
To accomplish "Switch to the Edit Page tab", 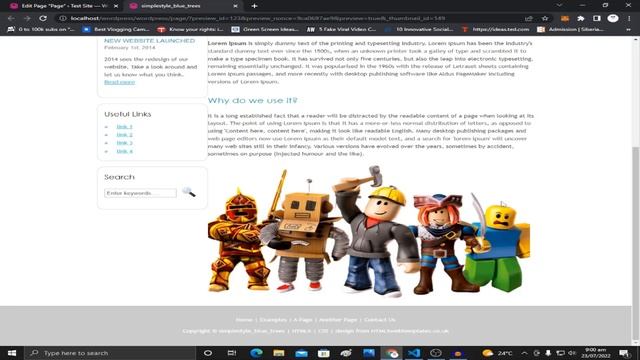I will pyautogui.click(x=64, y=6).
